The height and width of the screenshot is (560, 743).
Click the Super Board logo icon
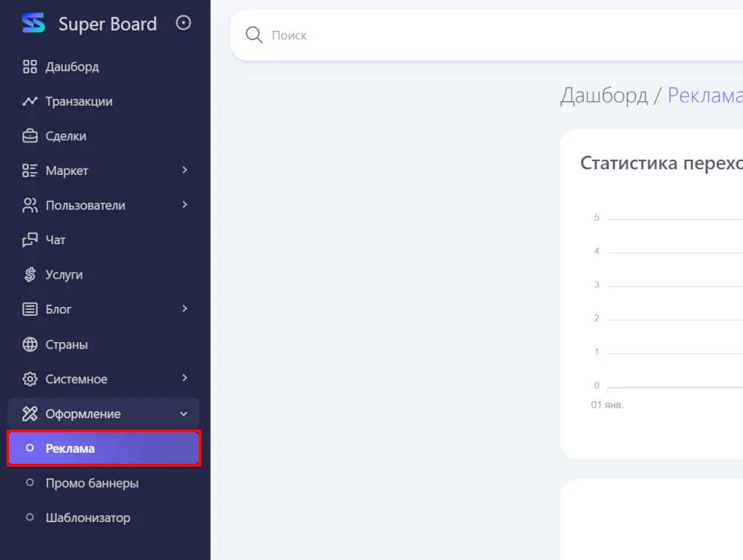point(33,23)
